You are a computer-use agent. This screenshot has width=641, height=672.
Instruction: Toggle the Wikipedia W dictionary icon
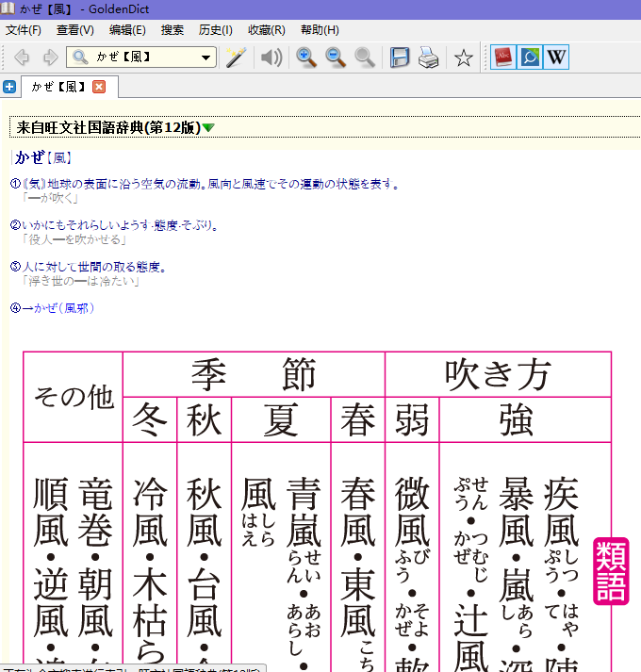point(556,57)
